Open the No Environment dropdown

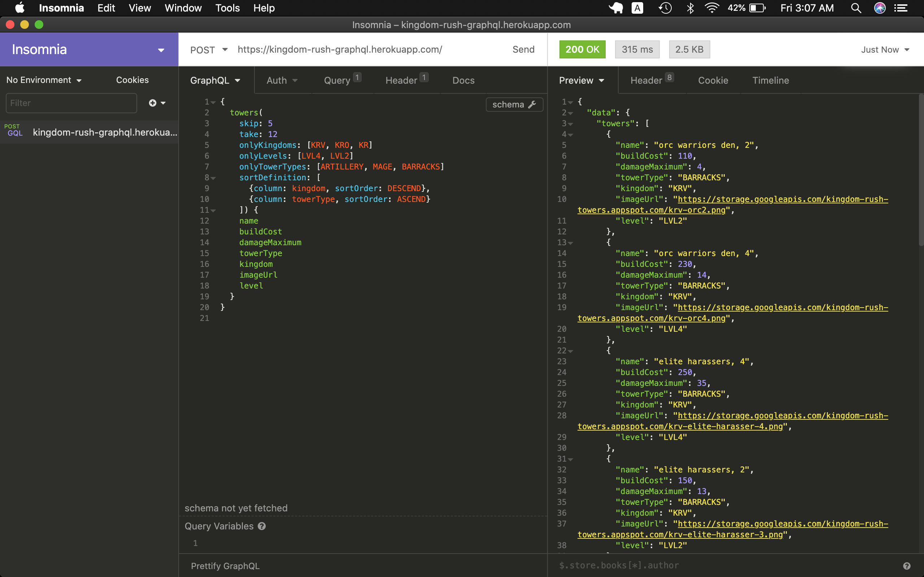pos(44,80)
